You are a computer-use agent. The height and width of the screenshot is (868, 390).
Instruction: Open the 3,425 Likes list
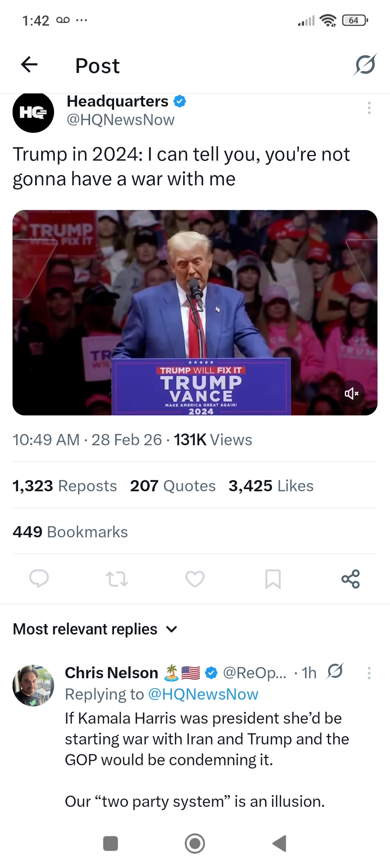pos(271,486)
